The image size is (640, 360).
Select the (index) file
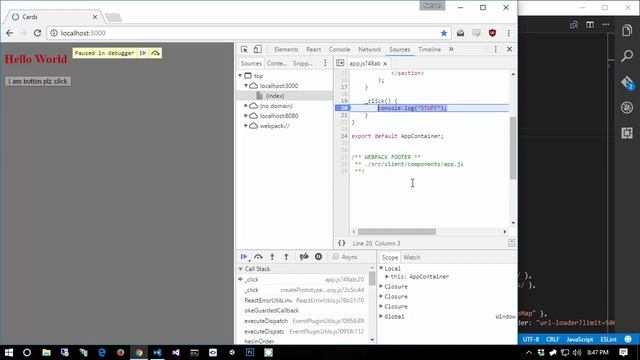pos(275,96)
